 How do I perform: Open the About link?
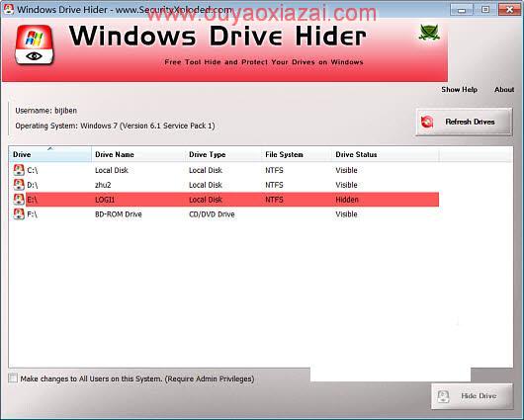(x=504, y=90)
